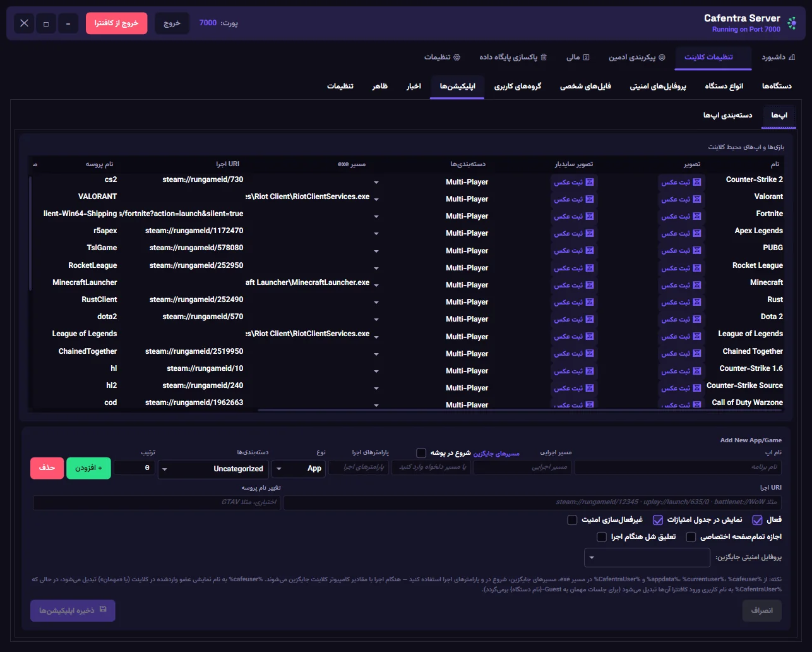Click the مسیر اجرایی input field

coord(523,468)
